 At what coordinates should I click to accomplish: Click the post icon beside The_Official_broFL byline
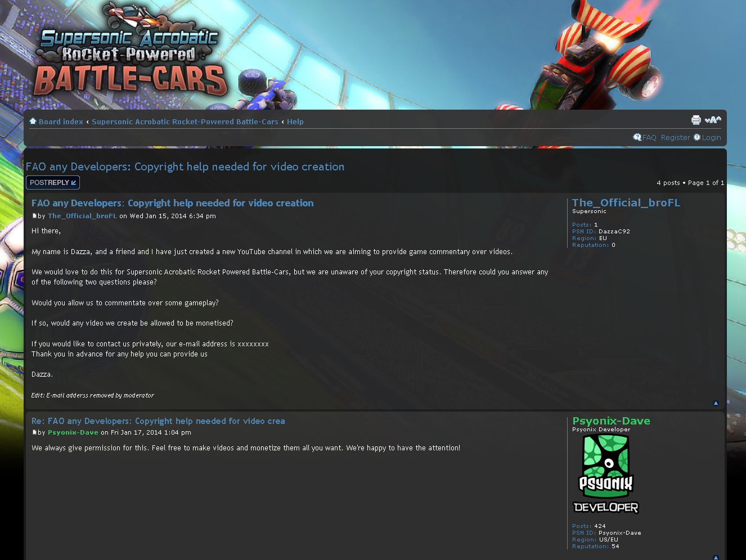coord(34,216)
